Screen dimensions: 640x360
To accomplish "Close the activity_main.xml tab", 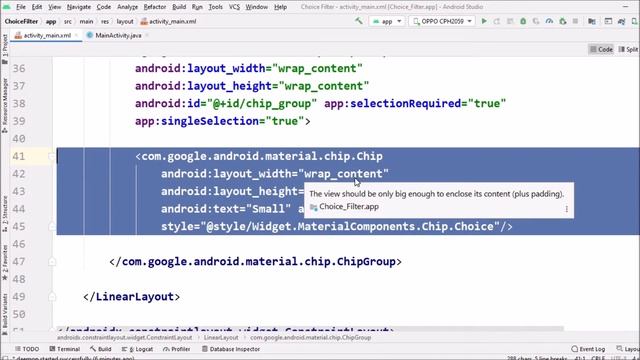I will 76,36.
